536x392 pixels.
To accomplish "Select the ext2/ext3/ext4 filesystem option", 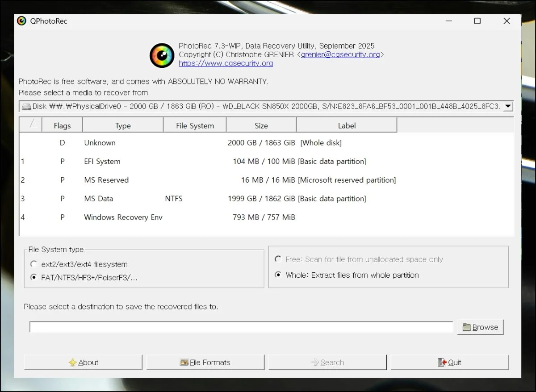I will (x=33, y=264).
